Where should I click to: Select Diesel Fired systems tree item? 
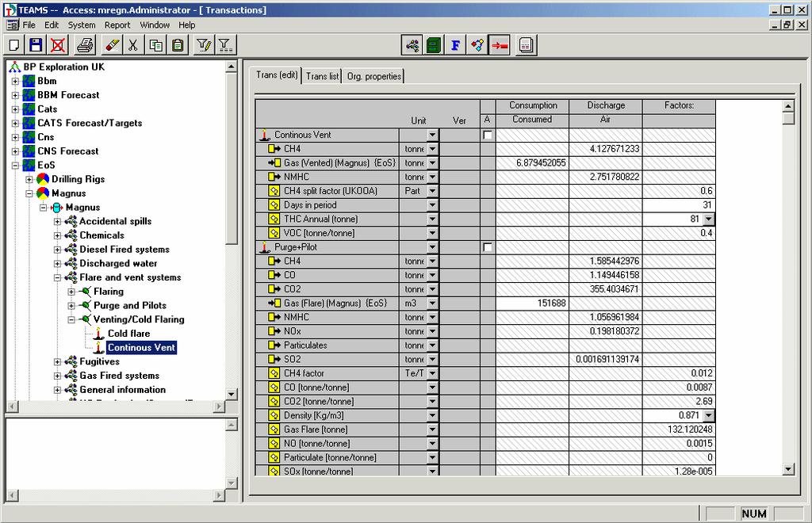(124, 250)
